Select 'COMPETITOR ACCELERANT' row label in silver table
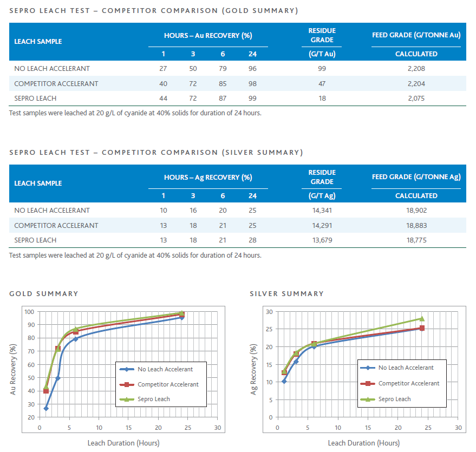Viewport: 476px width, 452px height. coord(56,226)
